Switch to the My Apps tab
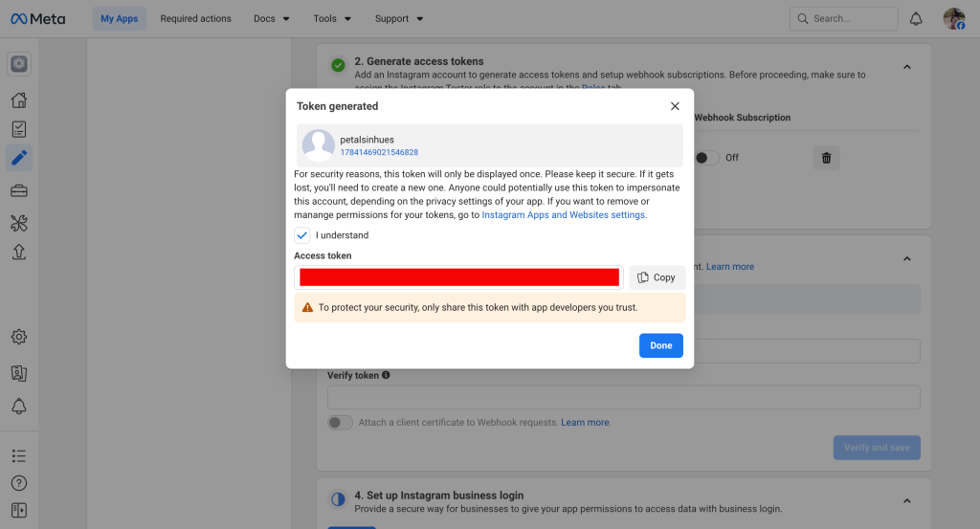The width and height of the screenshot is (980, 529). tap(120, 19)
